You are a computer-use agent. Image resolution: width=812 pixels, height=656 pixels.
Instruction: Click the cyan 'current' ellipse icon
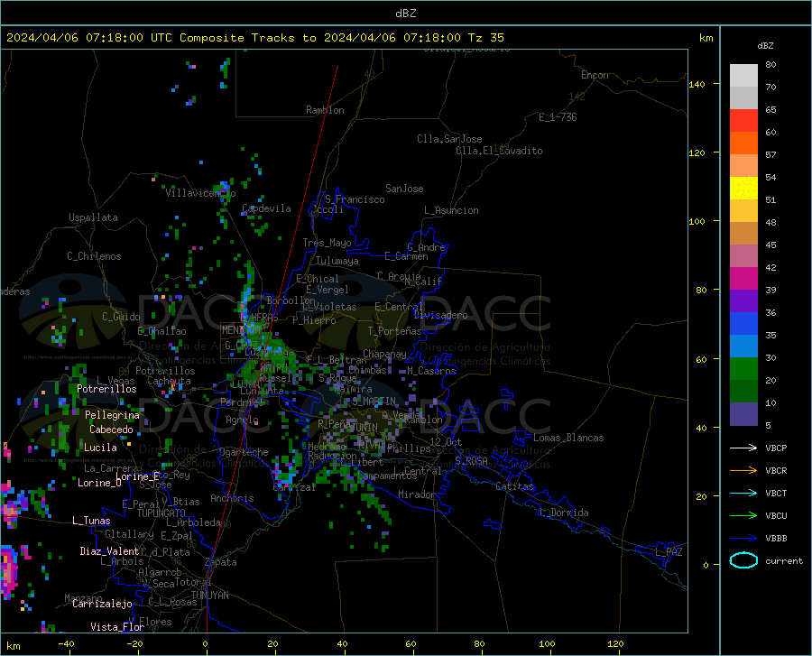[743, 560]
